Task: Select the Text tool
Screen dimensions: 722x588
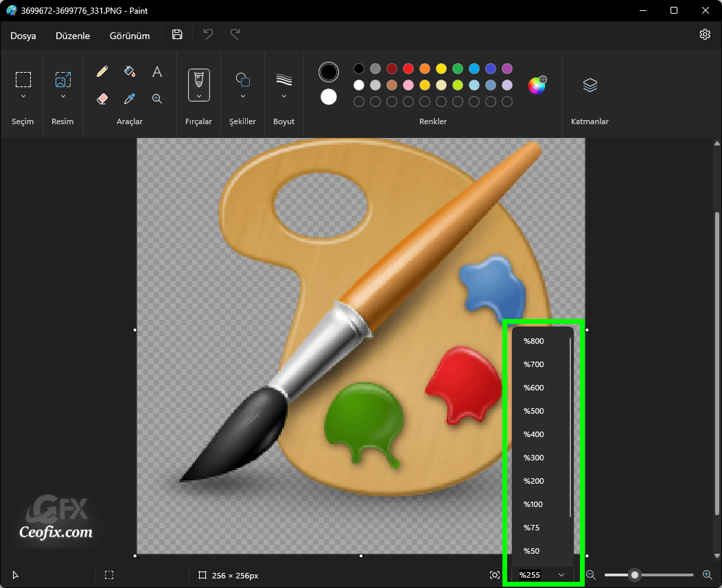Action: click(x=157, y=71)
